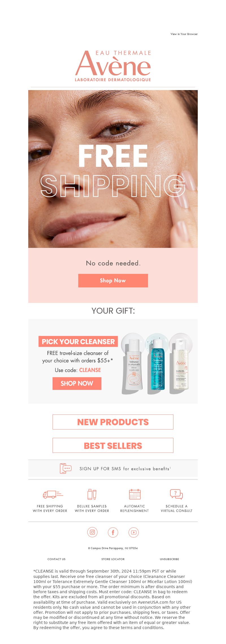Click the Instagram icon
Viewport: 226px width, 644px height.
tap(92, 532)
